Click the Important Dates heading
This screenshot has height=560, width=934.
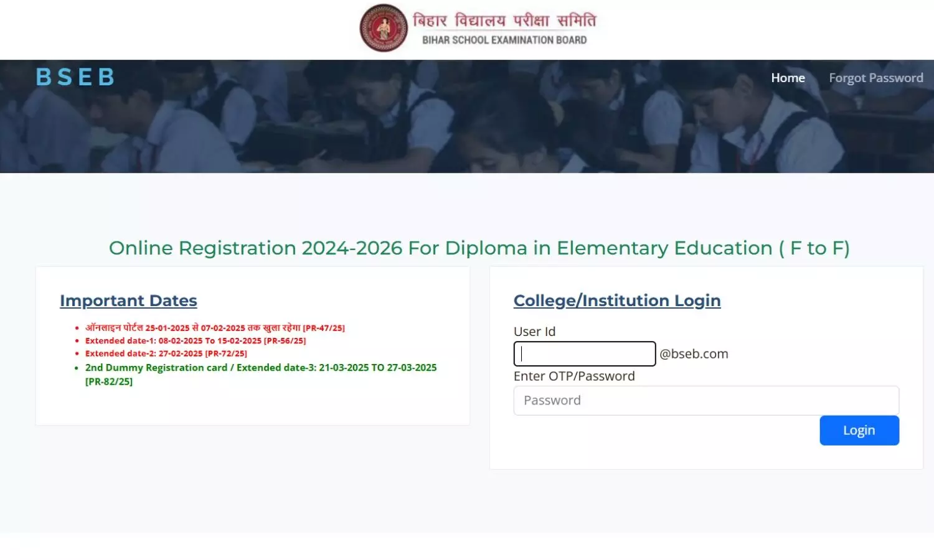pos(128,301)
